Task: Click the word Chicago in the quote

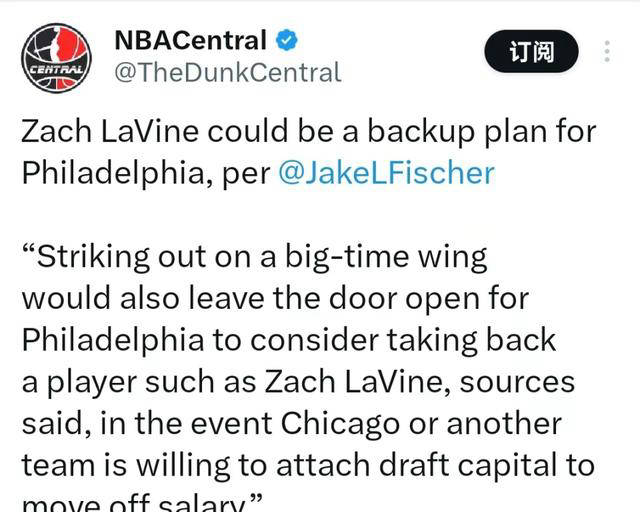Action: [340, 425]
